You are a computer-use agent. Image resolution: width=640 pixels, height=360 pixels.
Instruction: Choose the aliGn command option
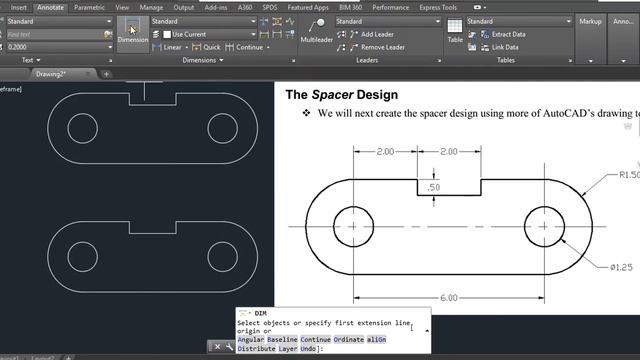click(x=376, y=340)
